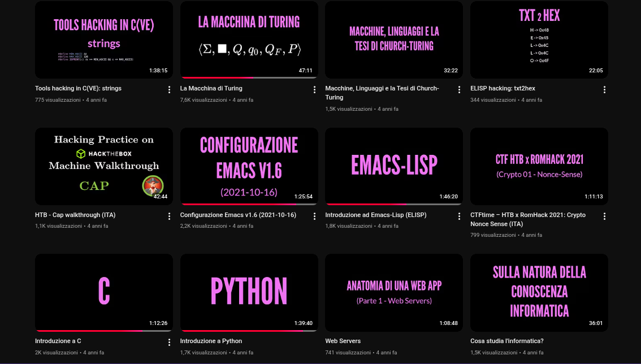Open more actions for Macchine, Linguaggi e la Tesi
Image resolution: width=641 pixels, height=364 pixels.
(x=460, y=89)
